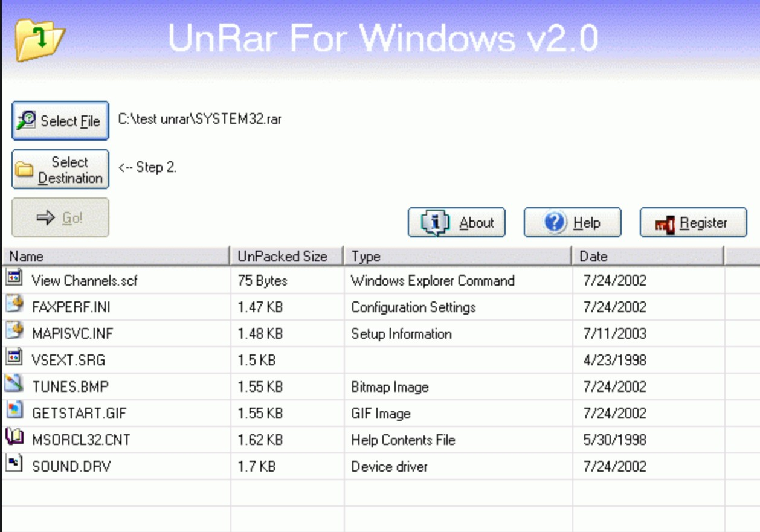Select the GETSTART.GIF file name

click(79, 414)
